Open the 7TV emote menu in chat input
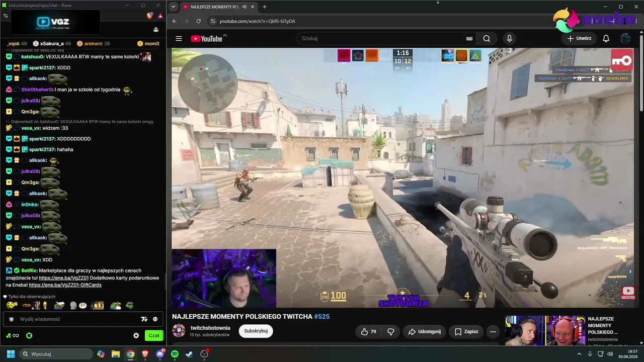The width and height of the screenshot is (644, 362). [144, 319]
